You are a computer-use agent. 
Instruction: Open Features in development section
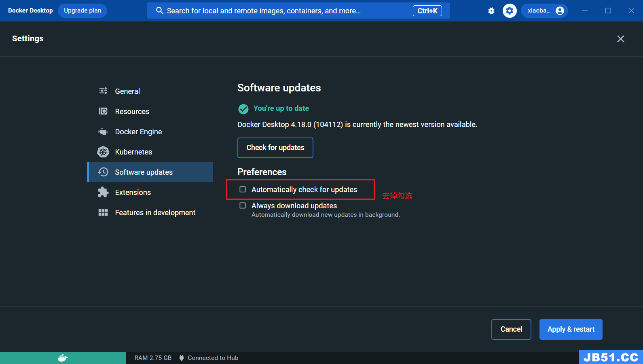[150, 212]
